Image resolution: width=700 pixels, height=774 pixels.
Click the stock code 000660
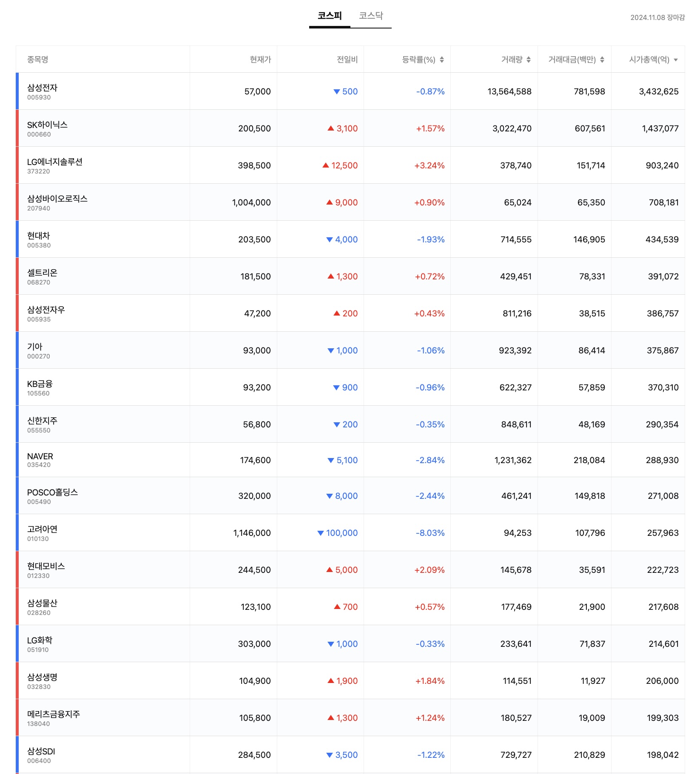coord(39,134)
